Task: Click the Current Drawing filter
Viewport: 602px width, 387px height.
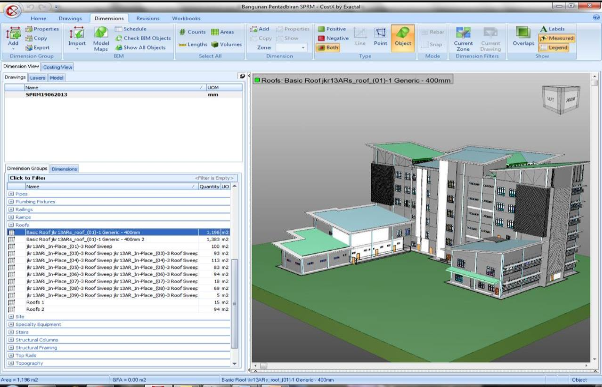Action: 490,38
